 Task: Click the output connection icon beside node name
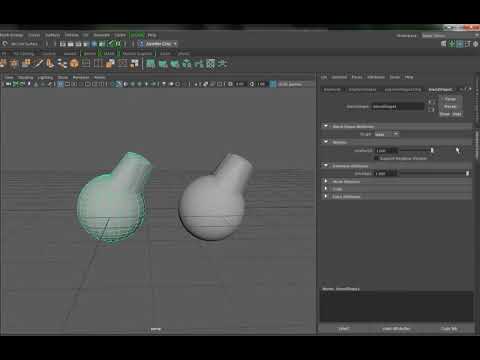[432, 109]
